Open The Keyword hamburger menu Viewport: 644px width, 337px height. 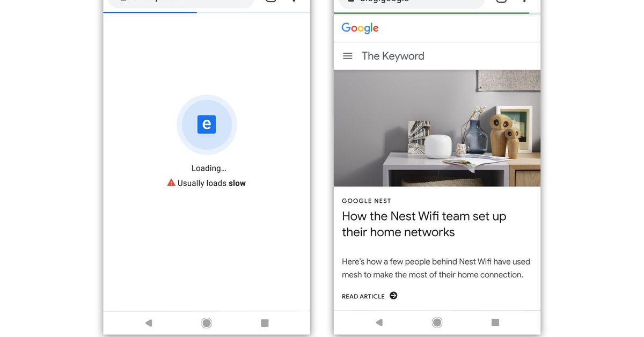(x=348, y=55)
